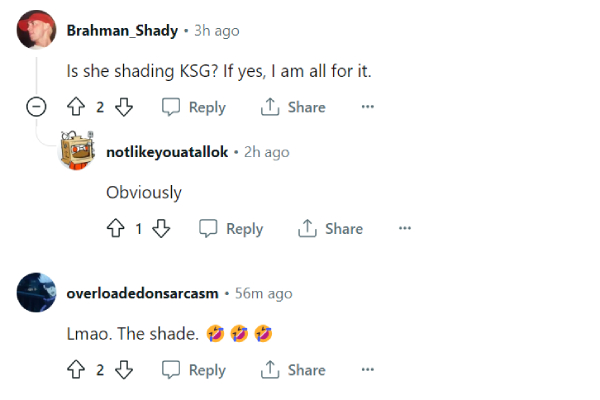Upvote overloadedonsarcasm's "Lmao" comment

click(x=76, y=370)
